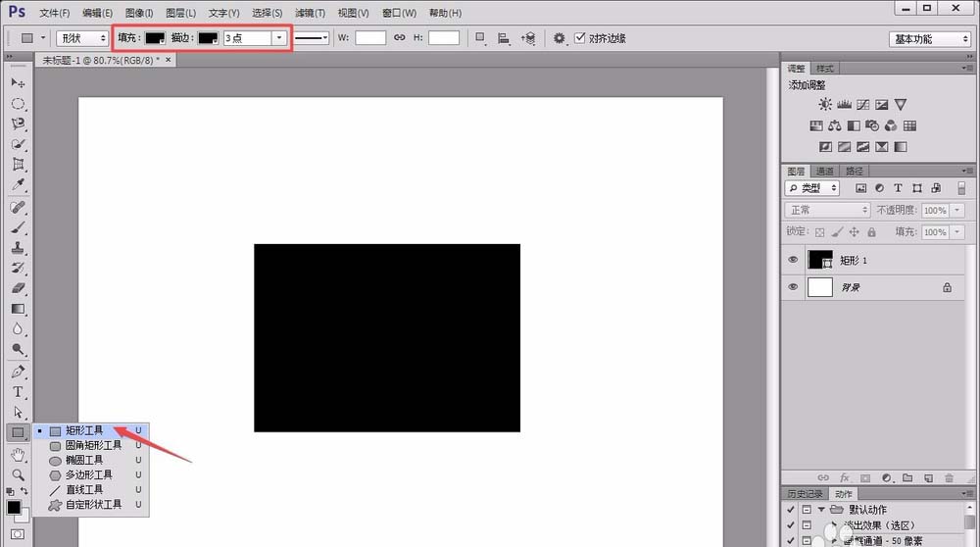980x547 pixels.
Task: Click the 填充 fill color swatch
Action: (155, 38)
